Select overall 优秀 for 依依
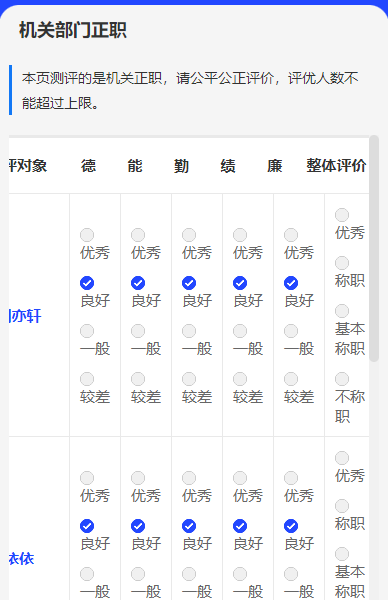Image resolution: width=388 pixels, height=600 pixels. (342, 458)
